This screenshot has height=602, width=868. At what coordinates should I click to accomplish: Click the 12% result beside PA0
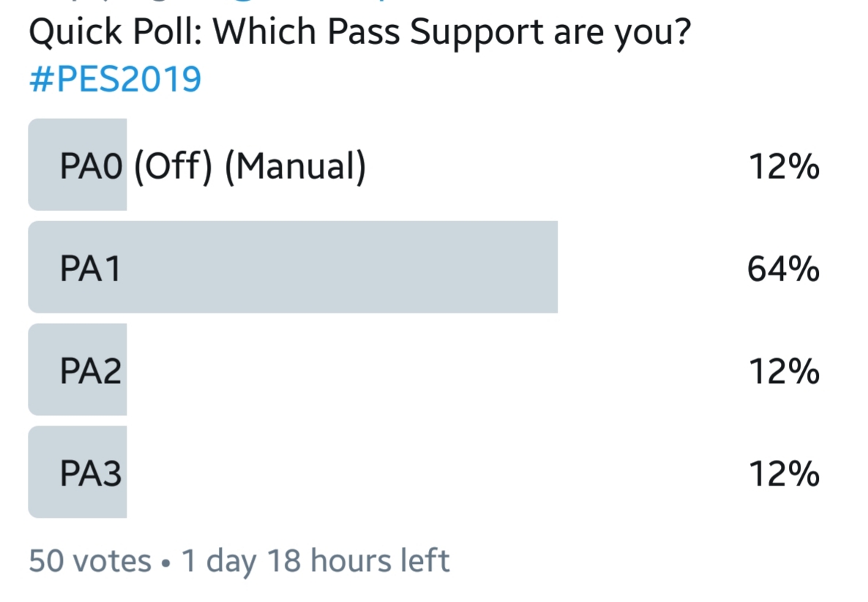783,168
